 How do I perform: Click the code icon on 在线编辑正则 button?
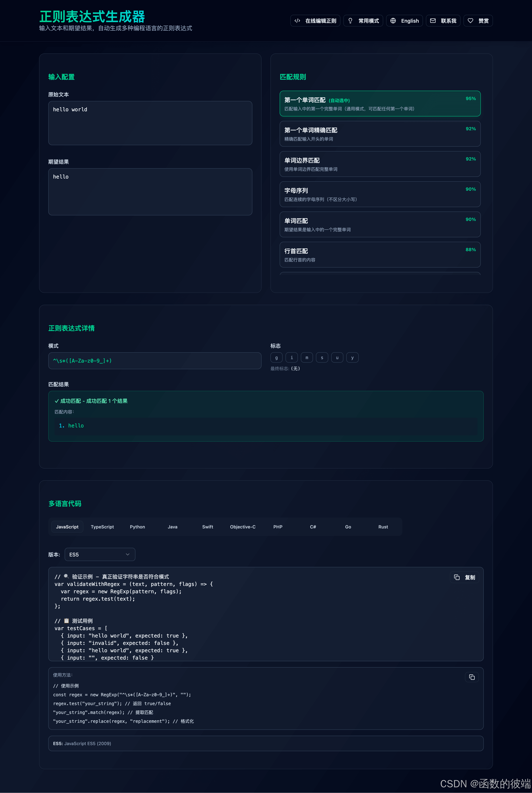click(297, 21)
